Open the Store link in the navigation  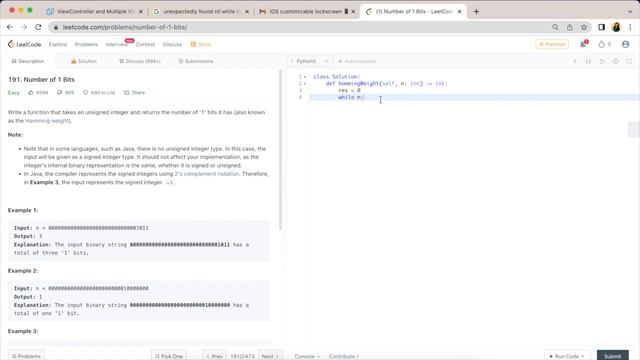pyautogui.click(x=201, y=44)
